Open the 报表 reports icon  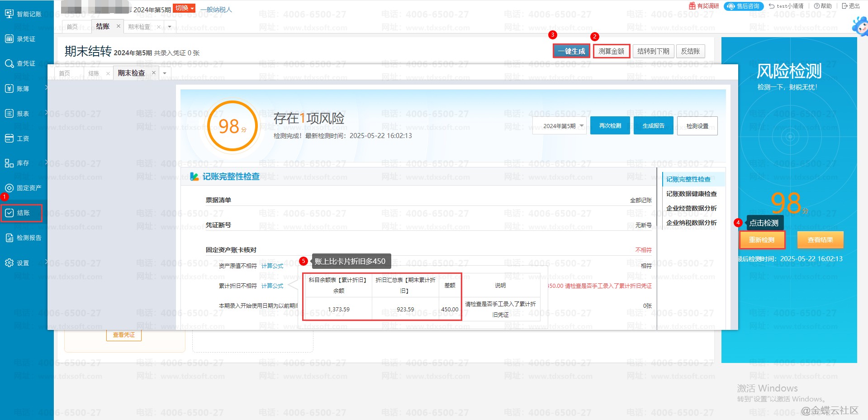point(9,114)
